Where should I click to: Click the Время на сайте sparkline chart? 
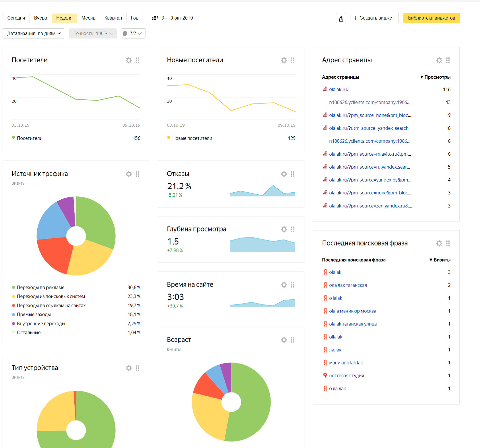(x=262, y=303)
